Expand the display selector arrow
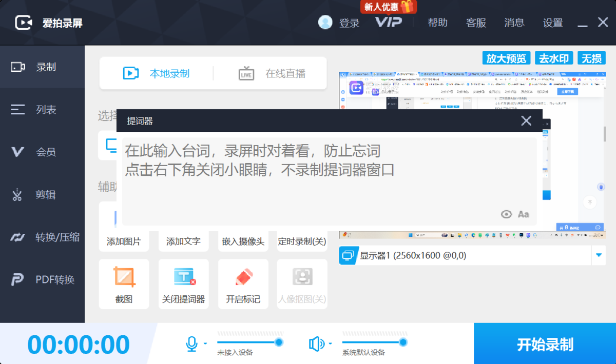This screenshot has height=364, width=616. [x=599, y=255]
